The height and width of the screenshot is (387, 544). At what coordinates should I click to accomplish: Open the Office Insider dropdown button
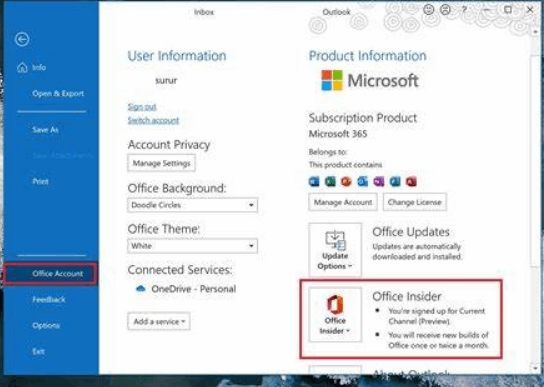click(335, 315)
